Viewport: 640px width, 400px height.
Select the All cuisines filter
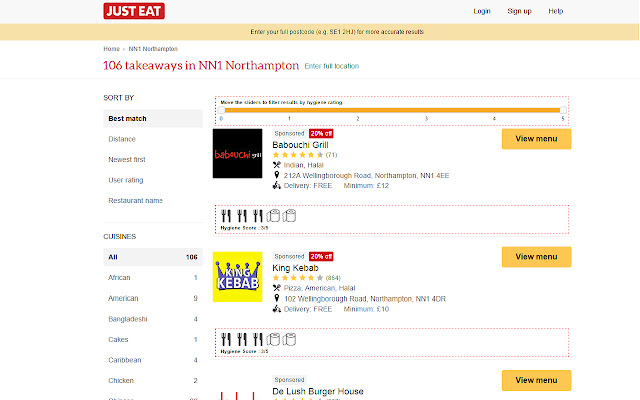pos(153,257)
